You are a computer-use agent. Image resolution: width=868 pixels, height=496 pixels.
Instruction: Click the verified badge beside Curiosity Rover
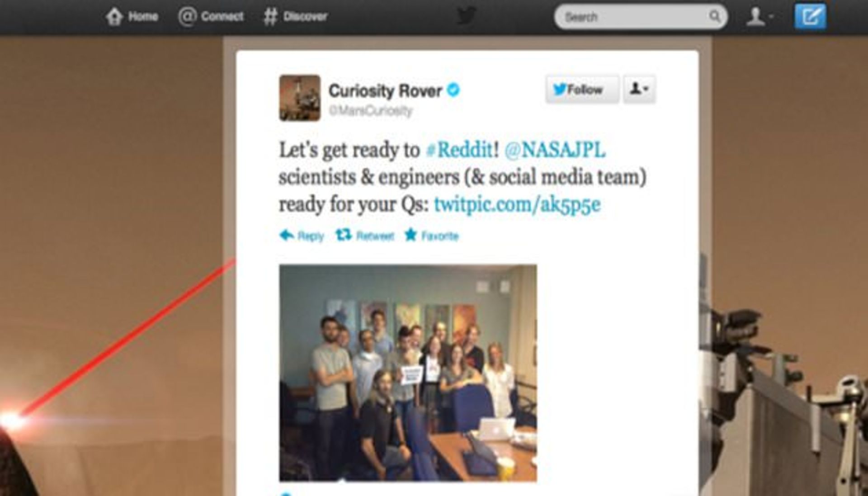click(x=453, y=90)
